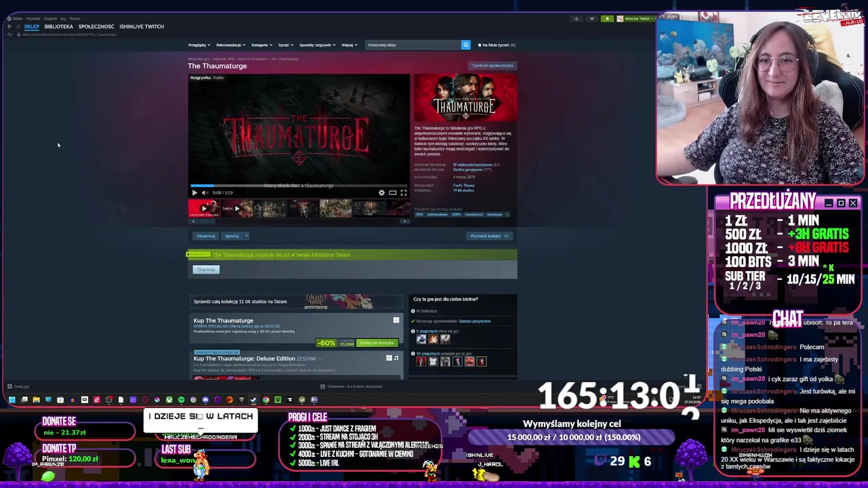Image resolution: width=868 pixels, height=488 pixels.
Task: Open The Thaumaturge capsule image
Action: click(465, 98)
